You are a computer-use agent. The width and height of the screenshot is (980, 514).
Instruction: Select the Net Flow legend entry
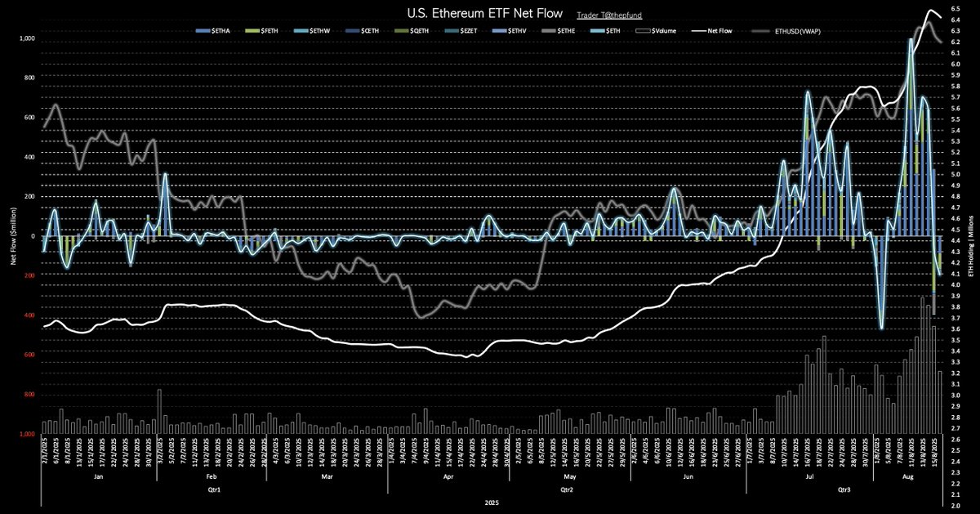pos(712,30)
